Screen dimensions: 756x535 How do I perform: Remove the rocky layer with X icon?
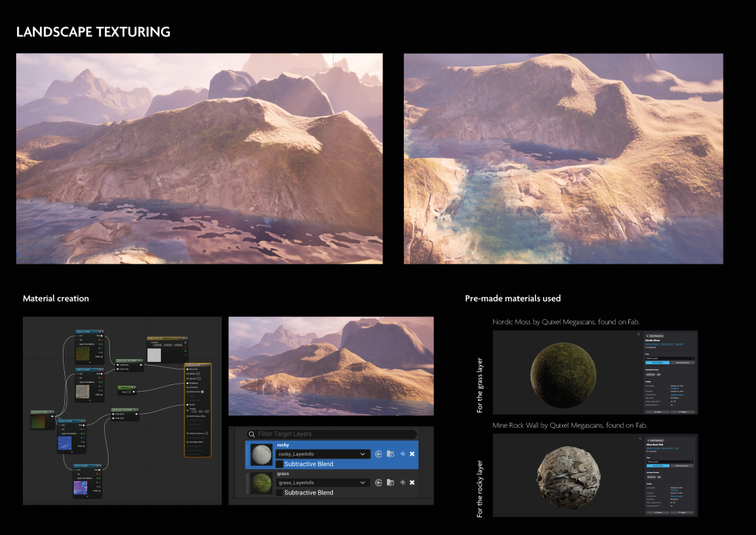[412, 454]
